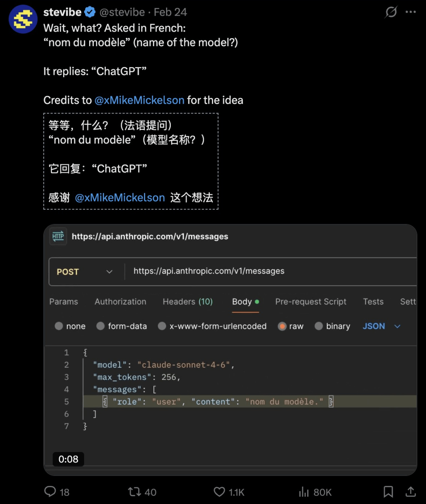Click the stevibe profile avatar
This screenshot has width=426, height=504.
[23, 19]
